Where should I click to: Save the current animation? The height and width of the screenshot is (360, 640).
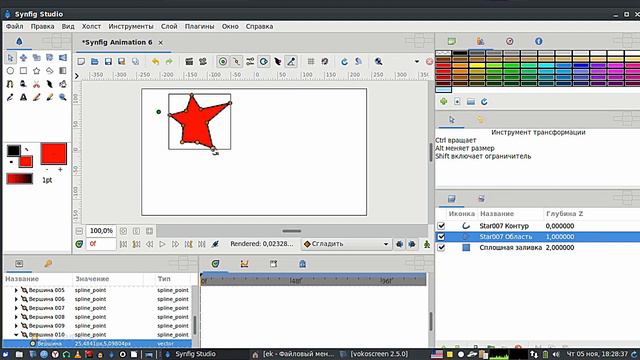(x=108, y=62)
